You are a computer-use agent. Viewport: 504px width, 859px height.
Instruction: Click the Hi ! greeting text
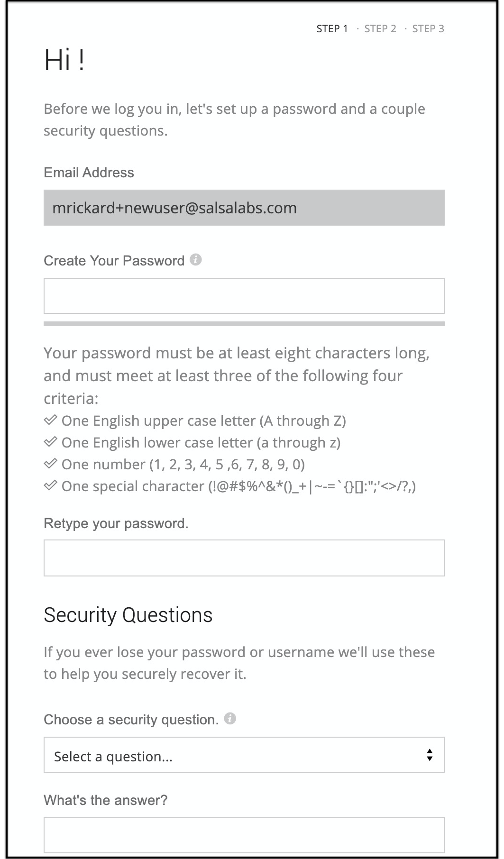pyautogui.click(x=64, y=60)
